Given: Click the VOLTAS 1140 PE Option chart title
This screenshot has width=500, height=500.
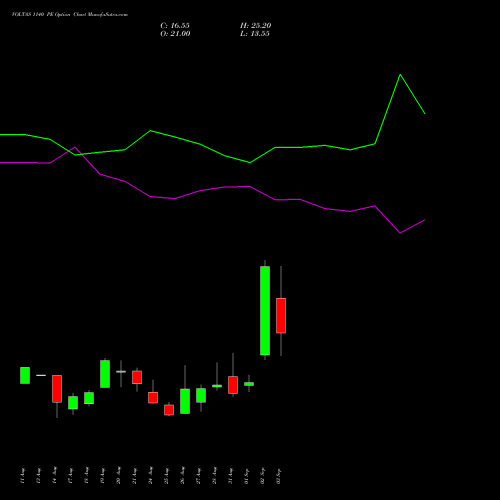Looking at the screenshot, I should pos(70,15).
